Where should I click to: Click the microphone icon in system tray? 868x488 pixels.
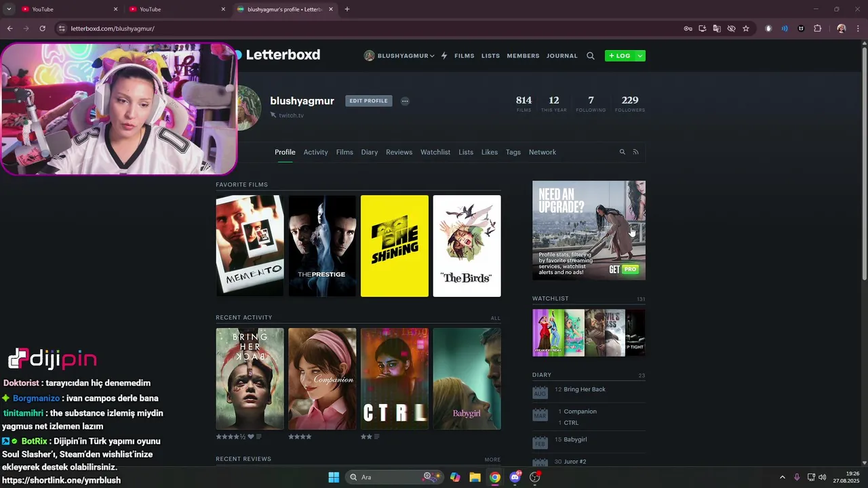(797, 477)
